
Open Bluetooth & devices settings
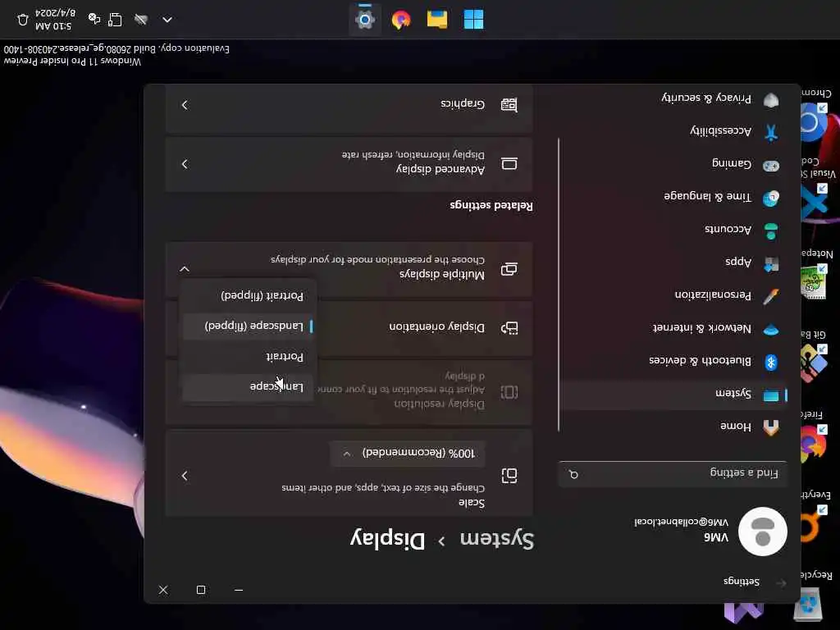pyautogui.click(x=673, y=362)
